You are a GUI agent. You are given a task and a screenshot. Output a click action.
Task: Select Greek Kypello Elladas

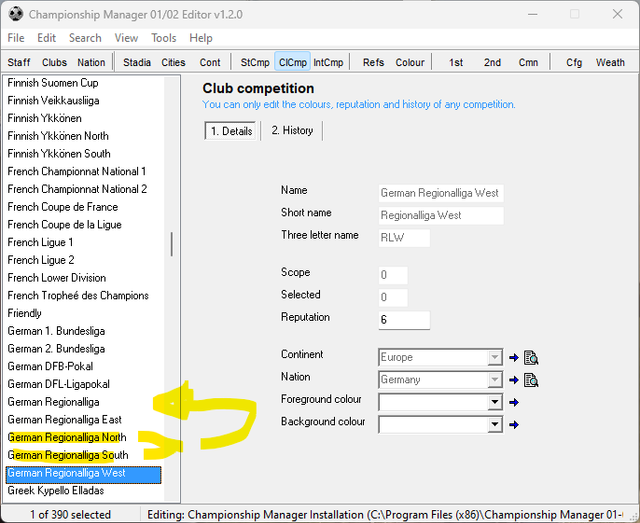[x=56, y=491]
